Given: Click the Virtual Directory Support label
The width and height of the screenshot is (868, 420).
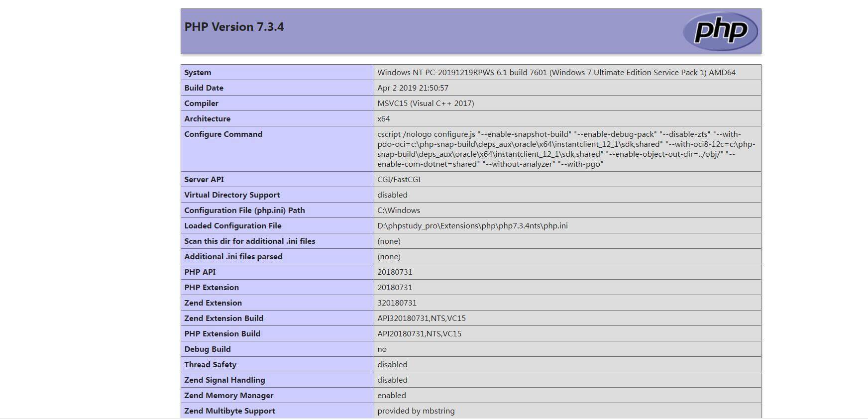Looking at the screenshot, I should (x=232, y=195).
